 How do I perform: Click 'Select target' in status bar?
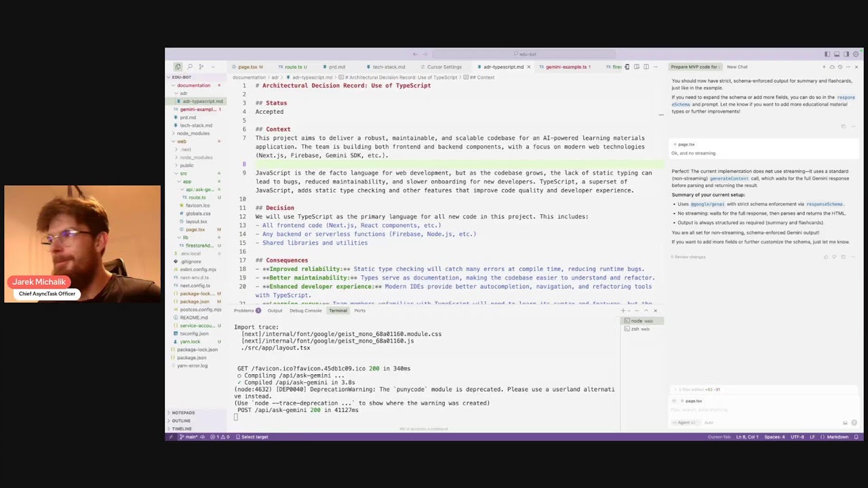pos(252,437)
